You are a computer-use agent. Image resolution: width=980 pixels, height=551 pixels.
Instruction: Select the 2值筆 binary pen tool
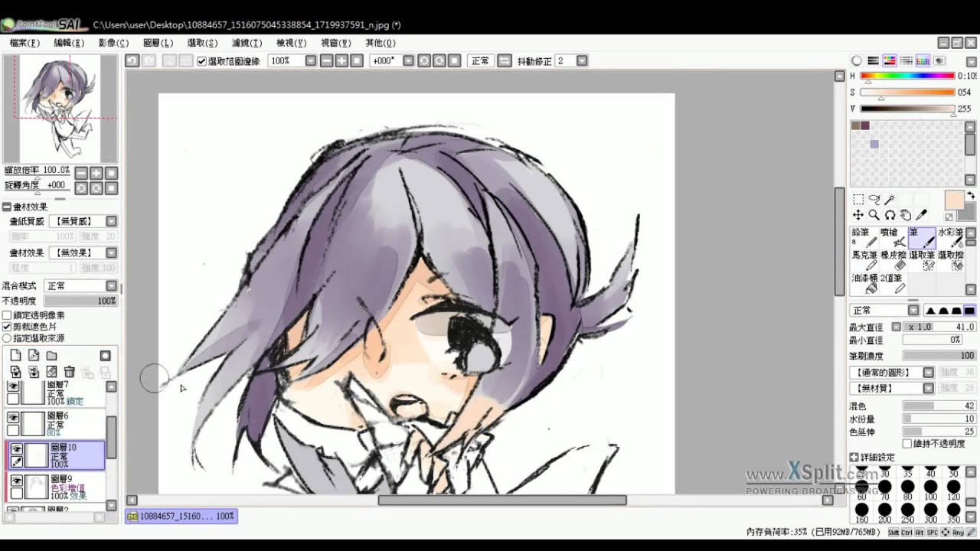click(893, 284)
